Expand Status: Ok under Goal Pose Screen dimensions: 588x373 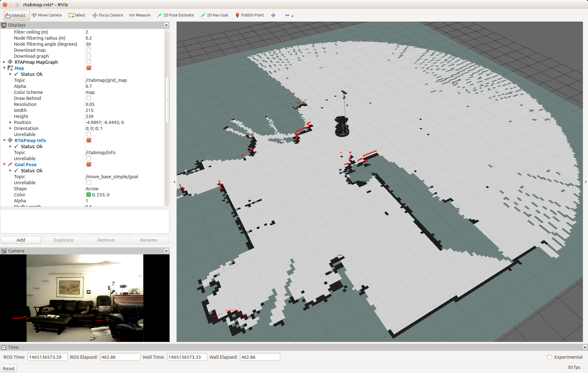click(10, 171)
